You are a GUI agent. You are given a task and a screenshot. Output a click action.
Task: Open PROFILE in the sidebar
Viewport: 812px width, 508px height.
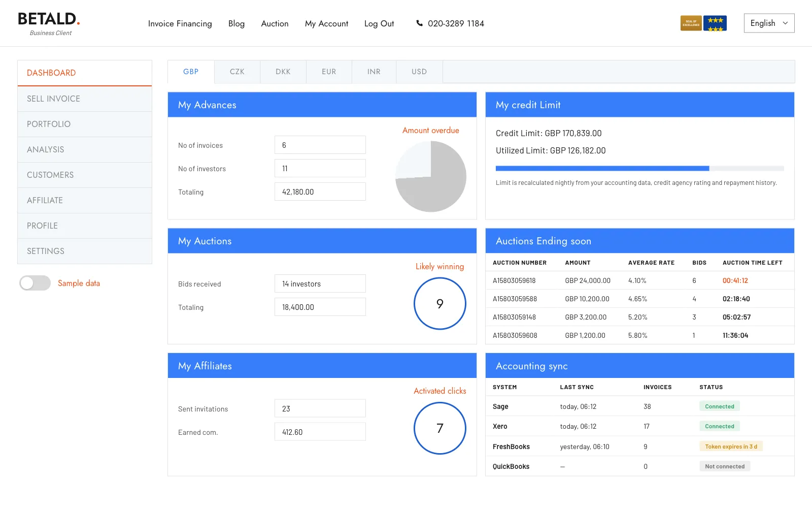85,226
